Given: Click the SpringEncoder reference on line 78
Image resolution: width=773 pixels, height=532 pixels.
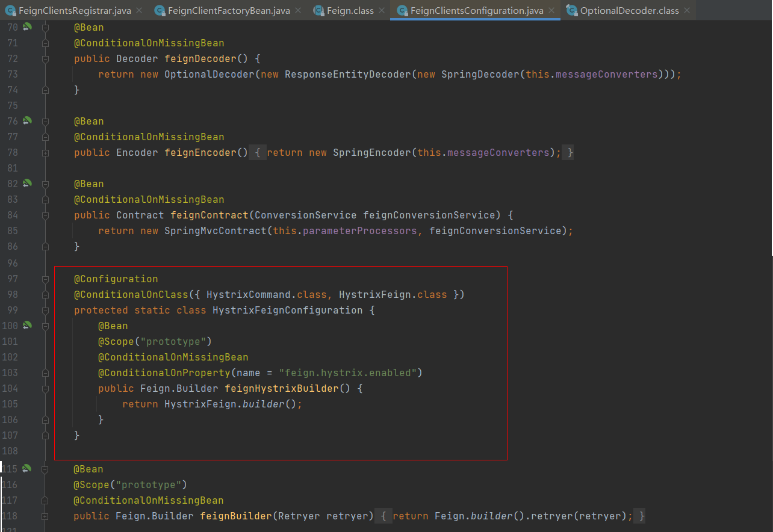Looking at the screenshot, I should pos(372,153).
